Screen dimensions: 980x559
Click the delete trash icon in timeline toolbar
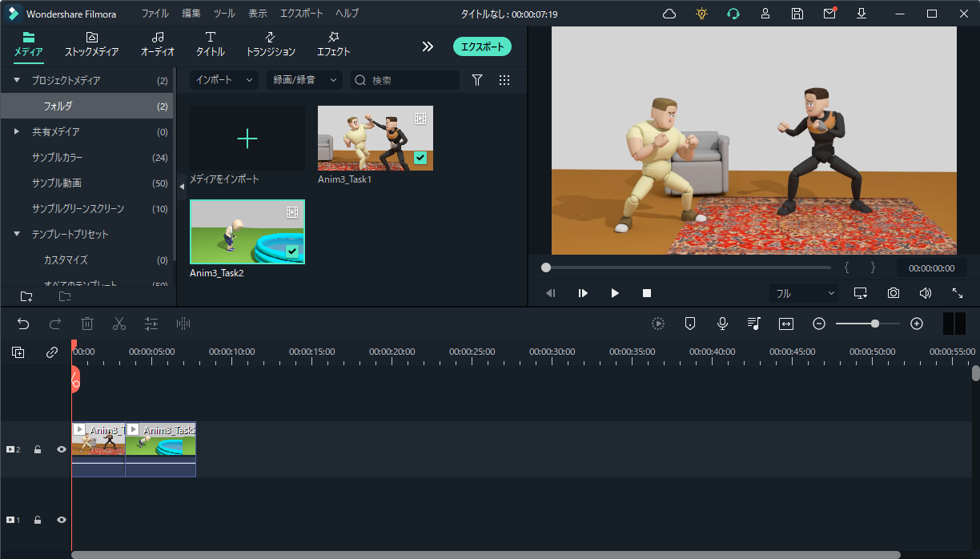tap(87, 324)
